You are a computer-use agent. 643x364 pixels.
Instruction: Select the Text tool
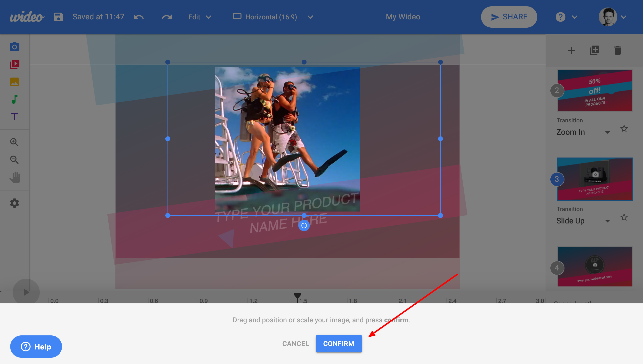pos(15,117)
